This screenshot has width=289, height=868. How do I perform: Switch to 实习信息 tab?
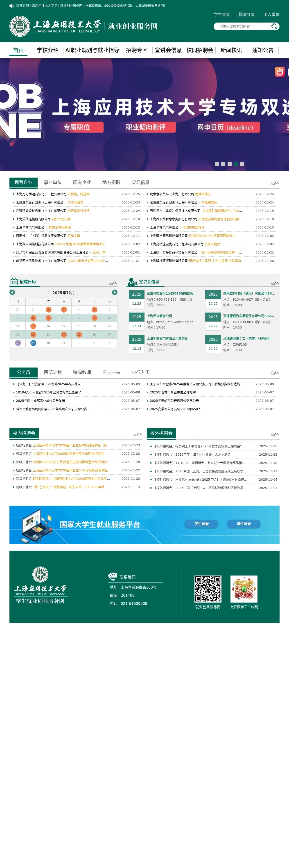(141, 182)
